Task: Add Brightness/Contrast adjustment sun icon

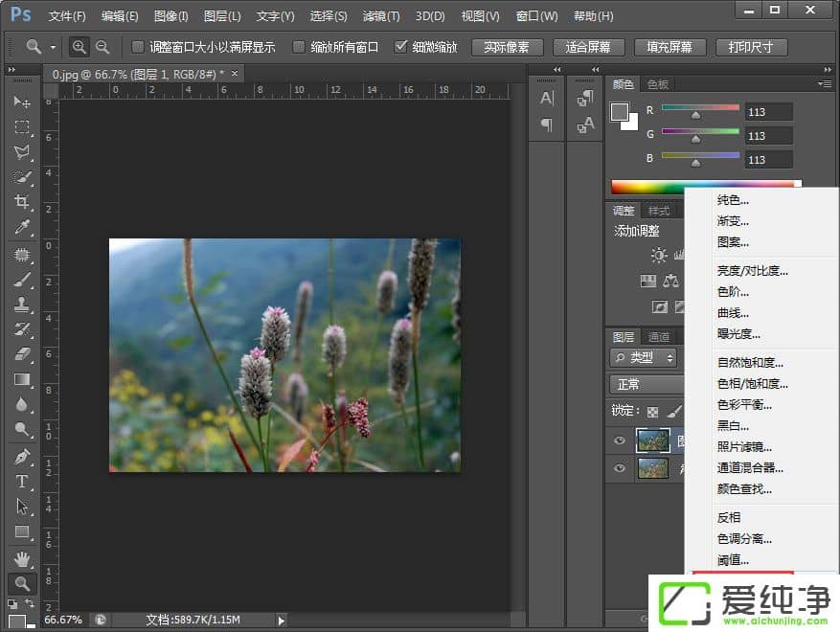Action: click(658, 255)
